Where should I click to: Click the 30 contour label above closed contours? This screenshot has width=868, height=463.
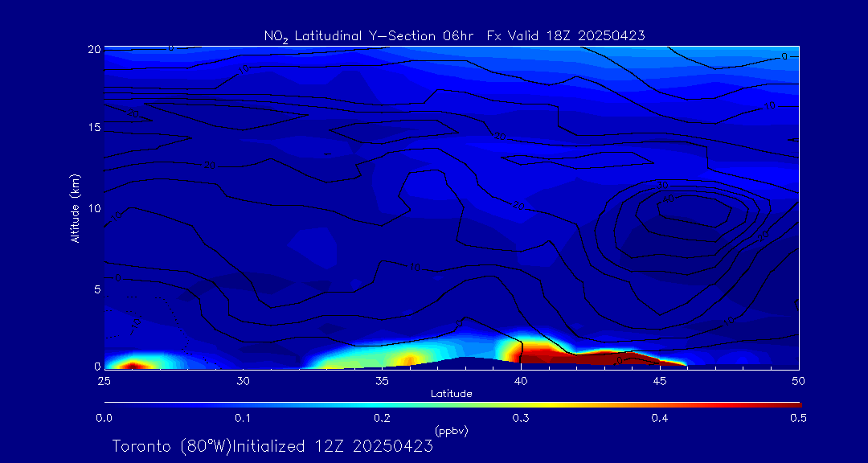pos(662,184)
